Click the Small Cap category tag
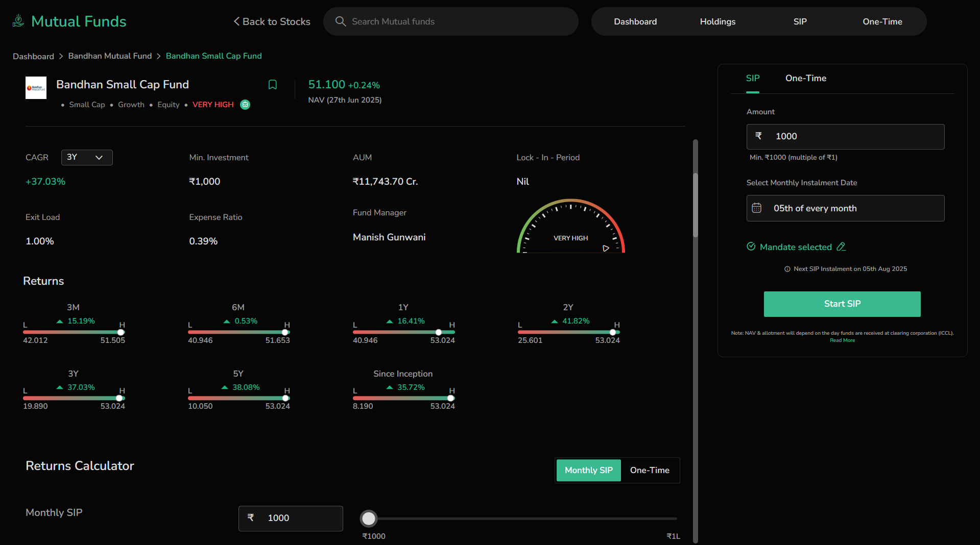 87,105
